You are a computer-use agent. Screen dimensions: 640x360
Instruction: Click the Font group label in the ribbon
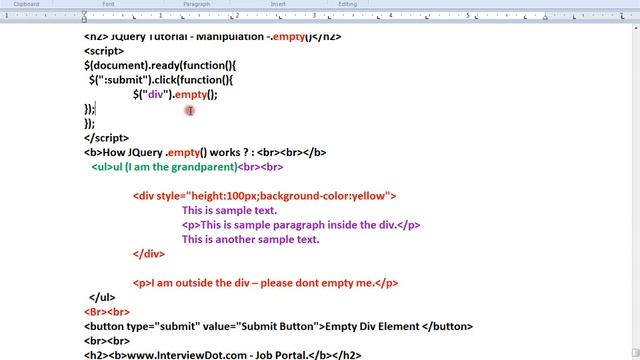coord(108,4)
